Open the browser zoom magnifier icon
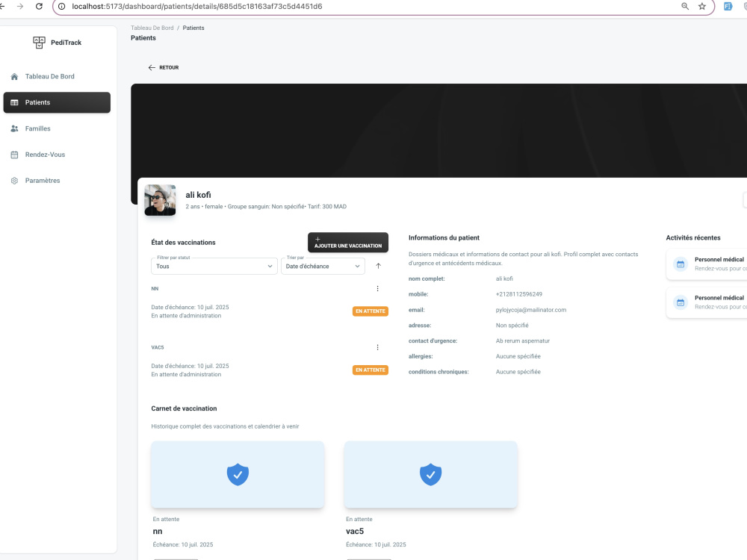 (x=684, y=6)
